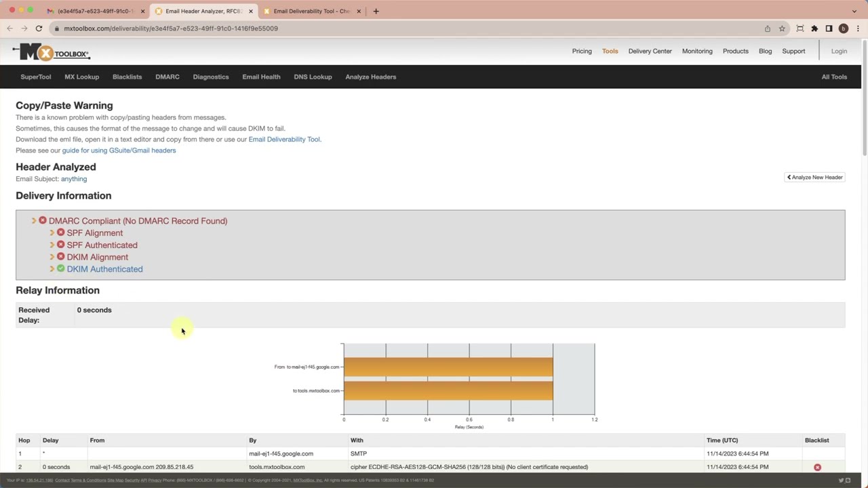868x488 pixels.
Task: Open the browser side panel icon
Action: click(829, 28)
